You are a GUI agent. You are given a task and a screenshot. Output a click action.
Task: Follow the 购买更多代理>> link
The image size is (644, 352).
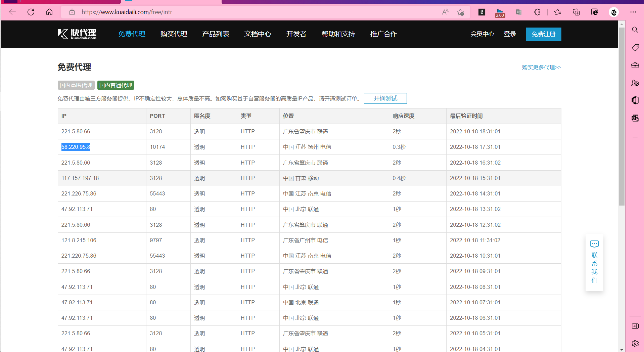click(x=541, y=67)
